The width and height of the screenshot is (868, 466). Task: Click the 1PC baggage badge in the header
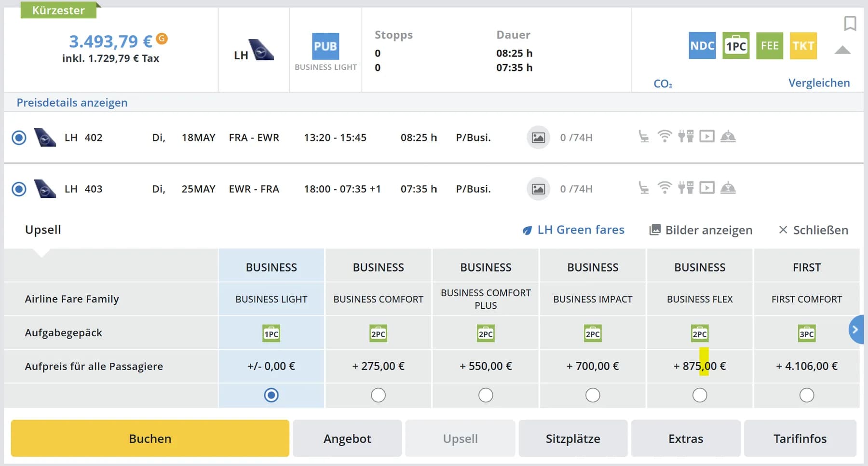(x=736, y=46)
